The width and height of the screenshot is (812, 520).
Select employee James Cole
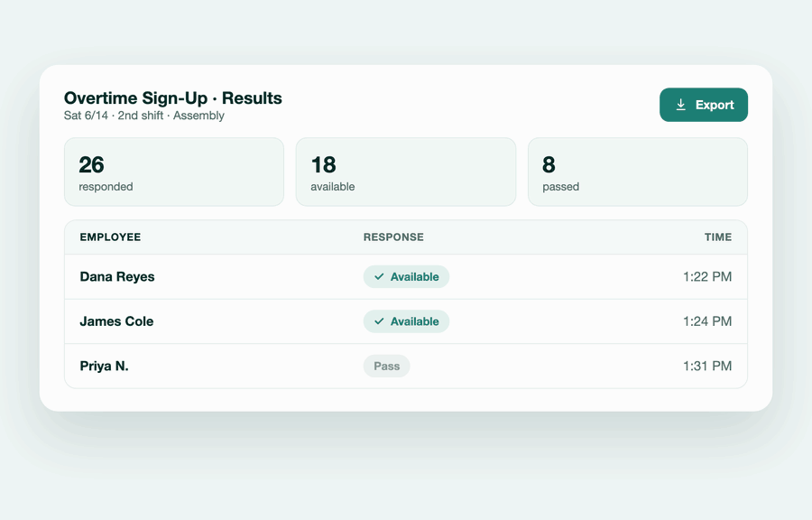[x=116, y=321]
